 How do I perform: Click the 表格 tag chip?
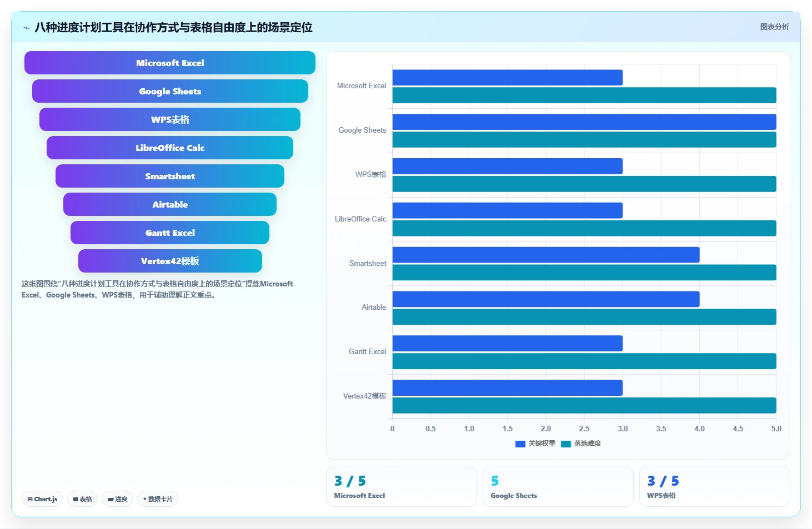click(82, 499)
